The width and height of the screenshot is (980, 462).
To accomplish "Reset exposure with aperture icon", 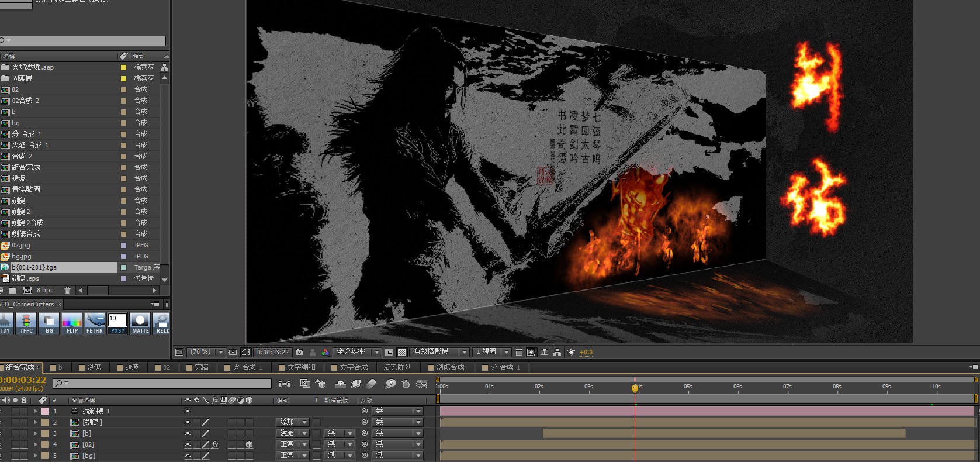I will (x=571, y=352).
